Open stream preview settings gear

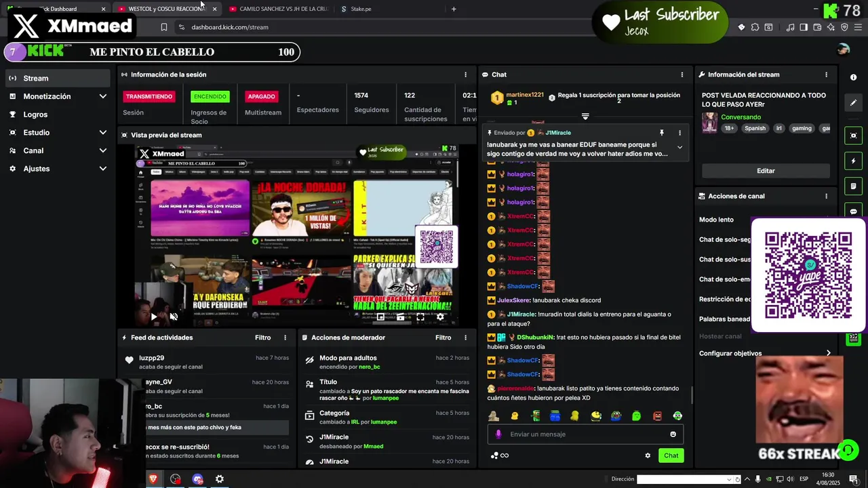pyautogui.click(x=440, y=317)
